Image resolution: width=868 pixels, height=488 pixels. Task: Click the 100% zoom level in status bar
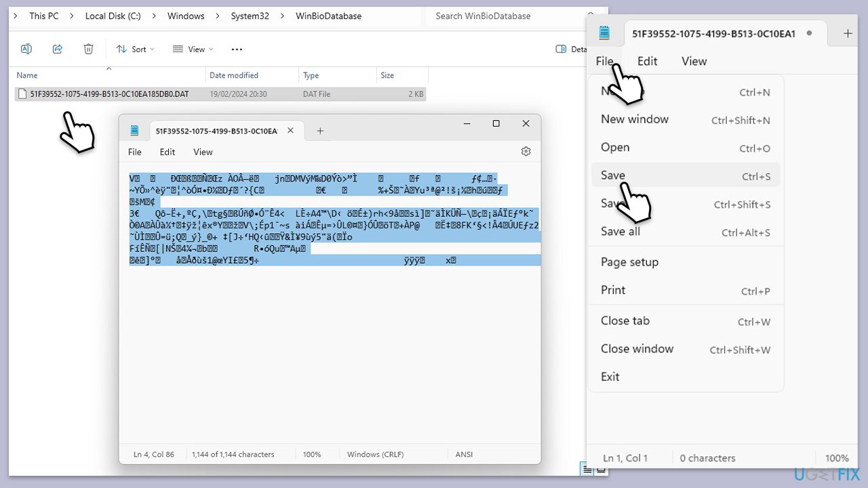tap(312, 454)
